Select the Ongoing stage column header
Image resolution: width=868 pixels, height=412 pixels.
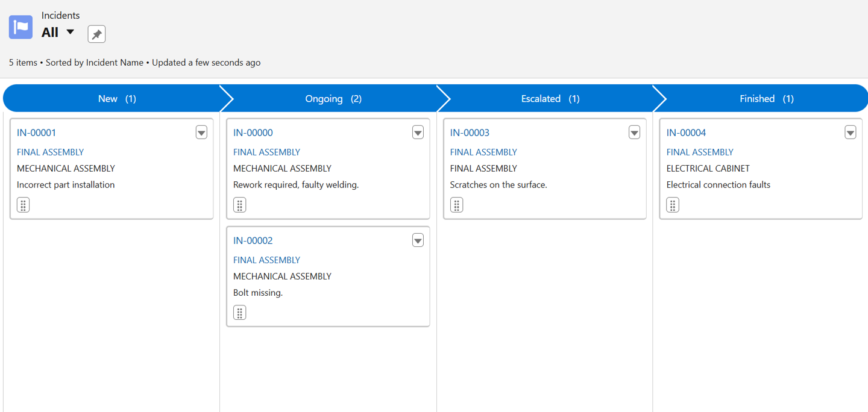pyautogui.click(x=333, y=99)
